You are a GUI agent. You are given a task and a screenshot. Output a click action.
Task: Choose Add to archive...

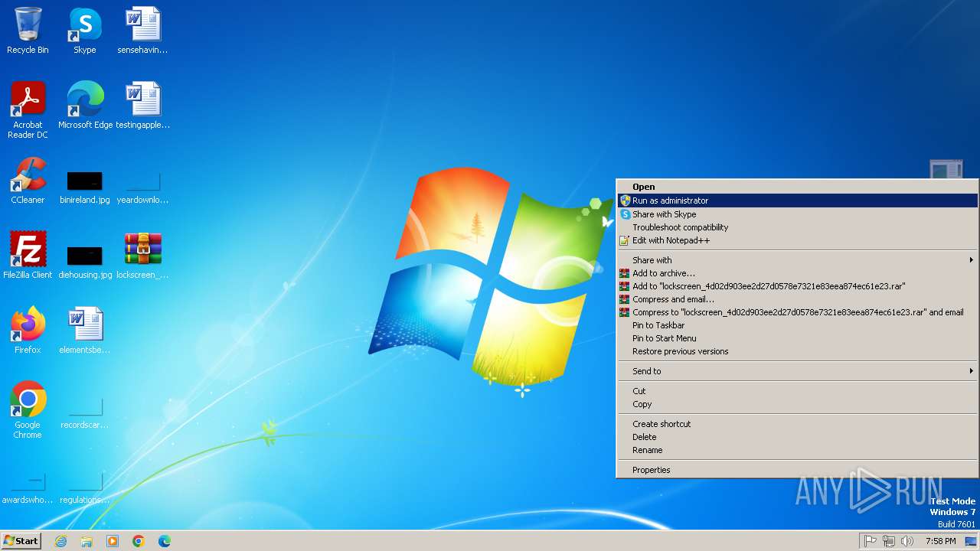798,273
